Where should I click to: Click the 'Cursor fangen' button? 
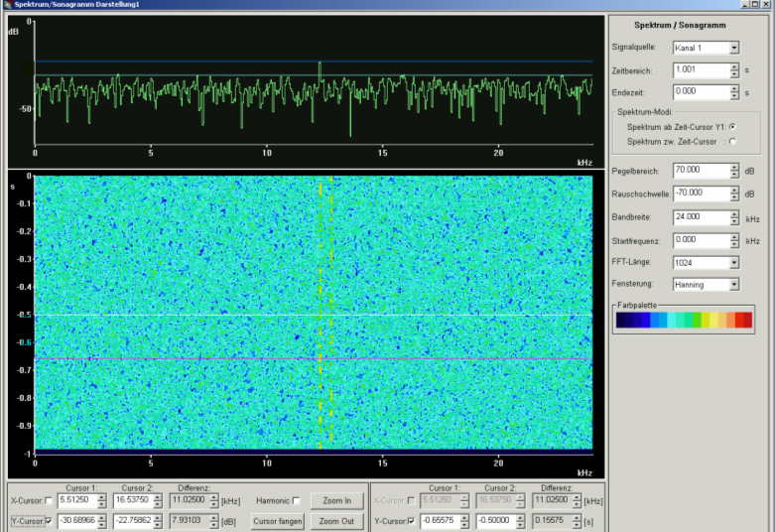(278, 521)
